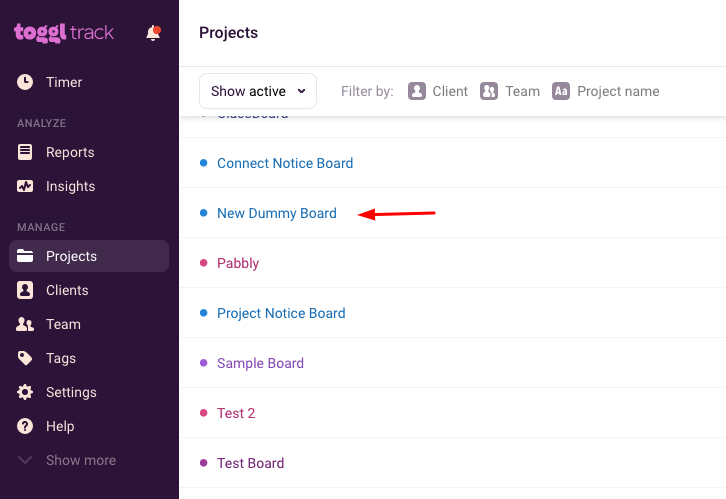Filter projects by Team
Screen dimensions: 726x499
510,91
